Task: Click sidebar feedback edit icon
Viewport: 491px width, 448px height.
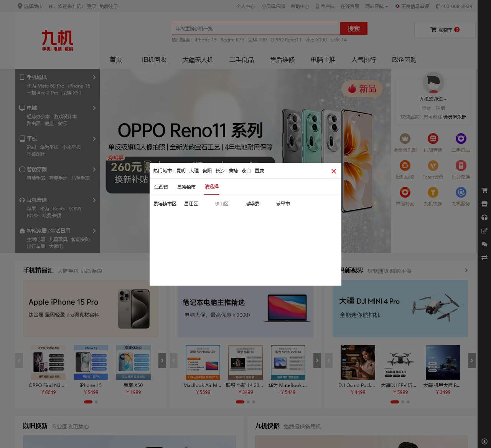Action: [x=484, y=231]
